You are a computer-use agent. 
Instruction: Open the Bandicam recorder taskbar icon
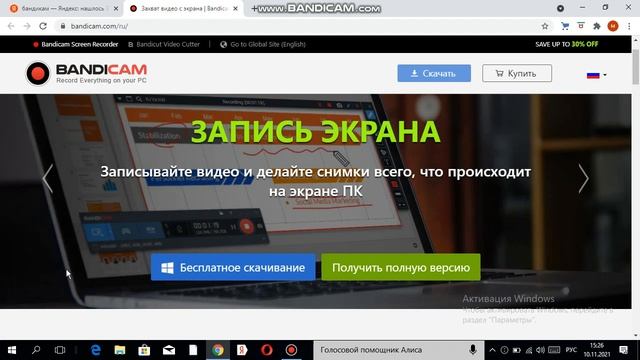point(291,350)
